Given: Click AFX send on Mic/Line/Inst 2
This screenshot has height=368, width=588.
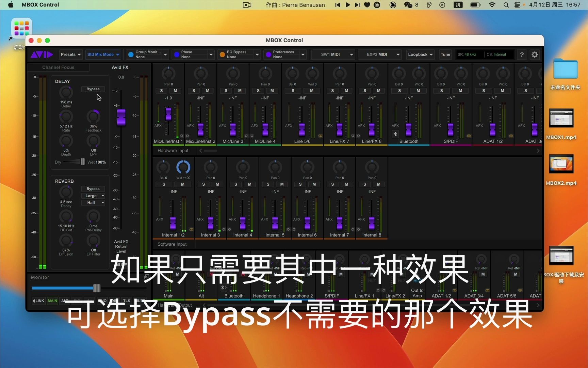Looking at the screenshot, I should click(x=190, y=126).
